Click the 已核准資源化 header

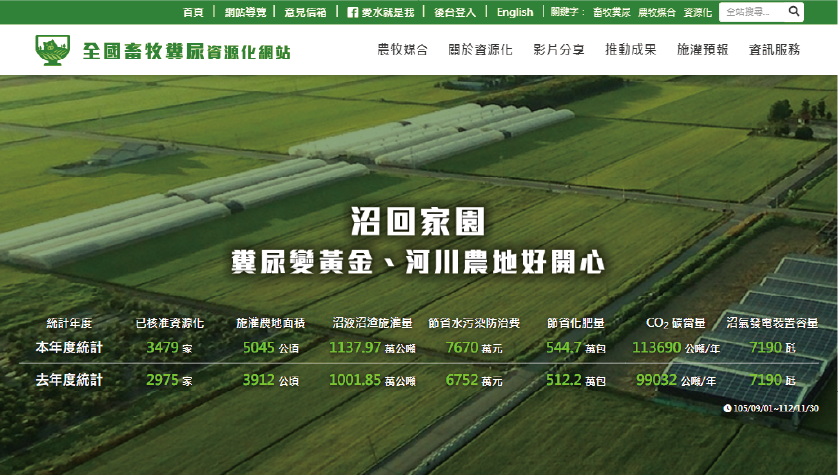169,323
